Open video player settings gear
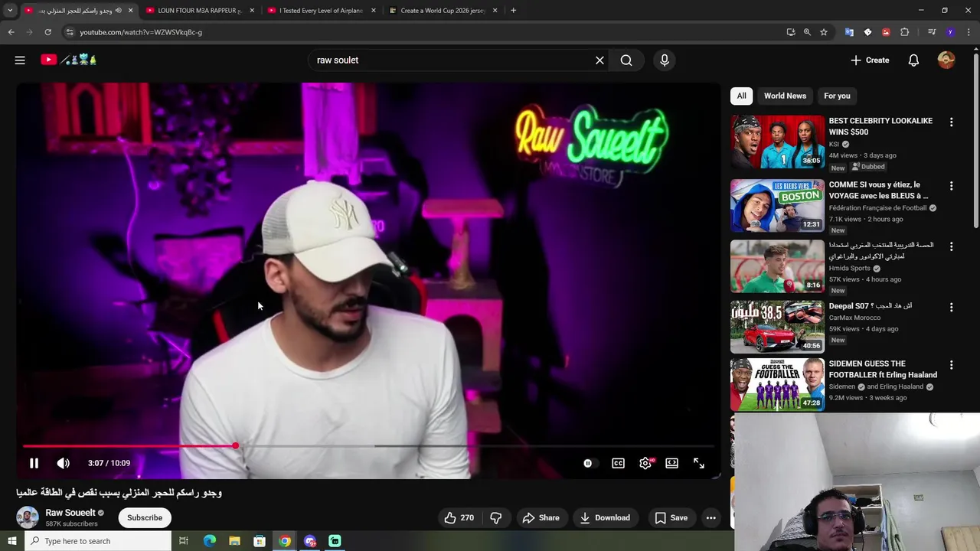Screen dimensions: 980x551 [x=645, y=463]
